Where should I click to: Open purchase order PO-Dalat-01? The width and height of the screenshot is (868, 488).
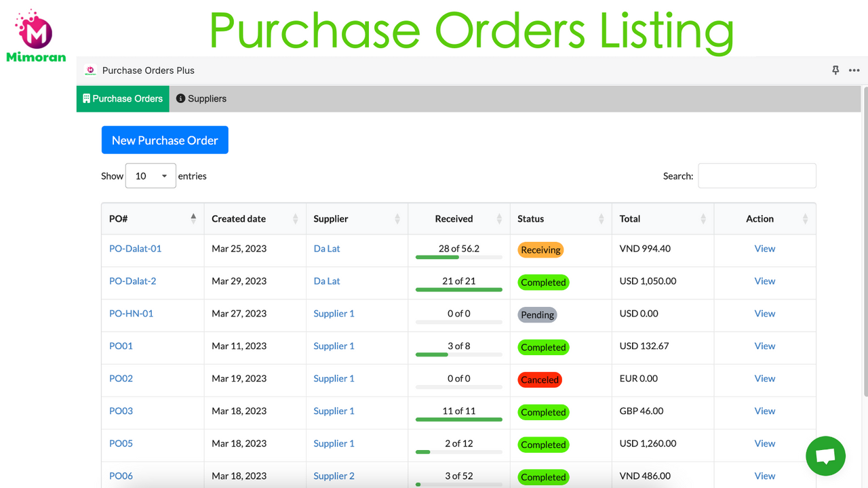(x=135, y=248)
